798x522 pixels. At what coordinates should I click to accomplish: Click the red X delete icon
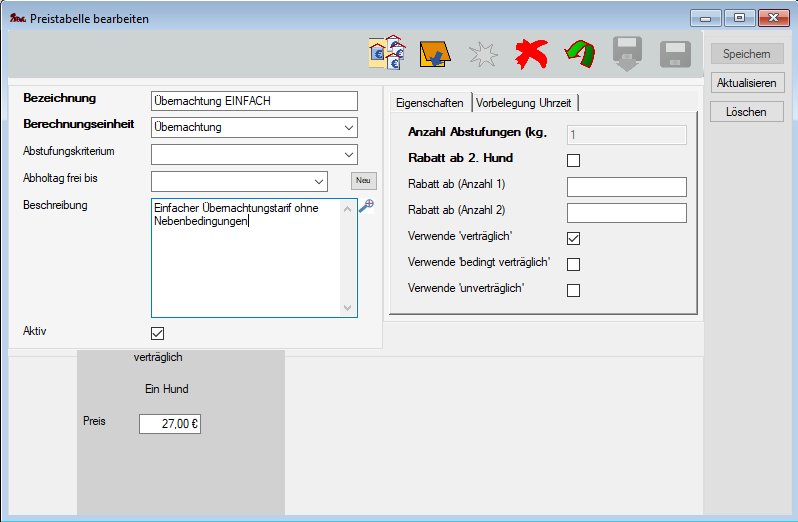coord(531,54)
